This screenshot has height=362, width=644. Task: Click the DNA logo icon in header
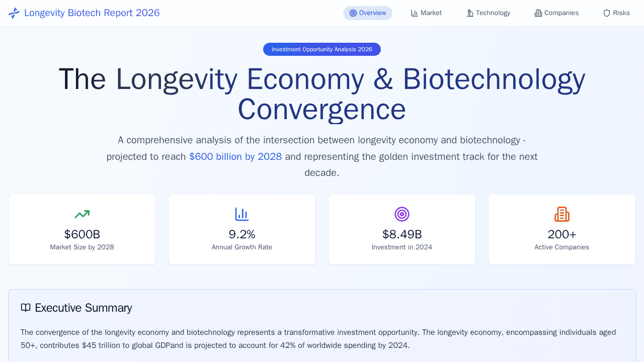click(x=14, y=13)
